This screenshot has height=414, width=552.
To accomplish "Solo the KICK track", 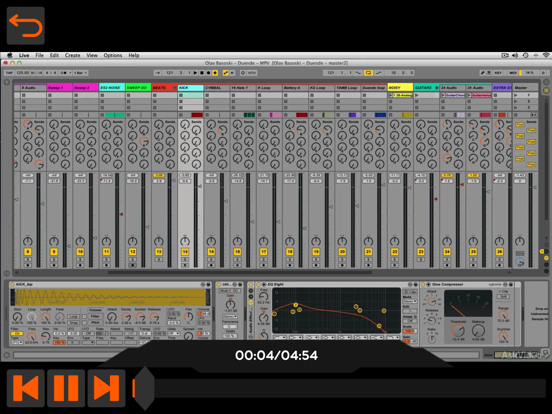I will pyautogui.click(x=185, y=259).
